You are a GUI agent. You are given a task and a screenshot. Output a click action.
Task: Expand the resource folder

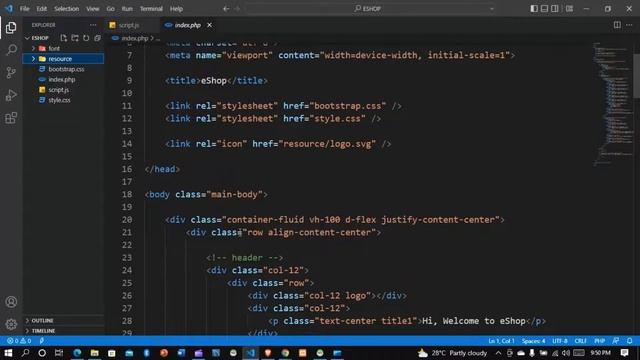coord(33,59)
